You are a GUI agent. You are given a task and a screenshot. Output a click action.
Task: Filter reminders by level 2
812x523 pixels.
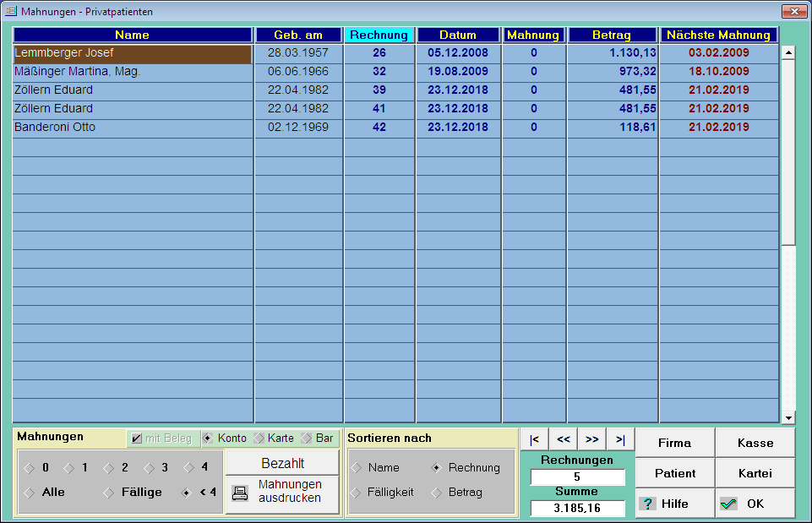coord(108,468)
